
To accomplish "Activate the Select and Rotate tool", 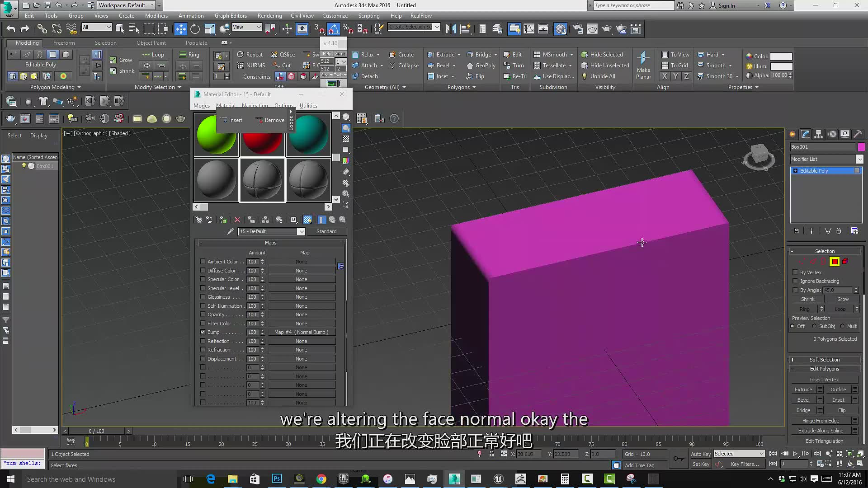I will point(195,29).
